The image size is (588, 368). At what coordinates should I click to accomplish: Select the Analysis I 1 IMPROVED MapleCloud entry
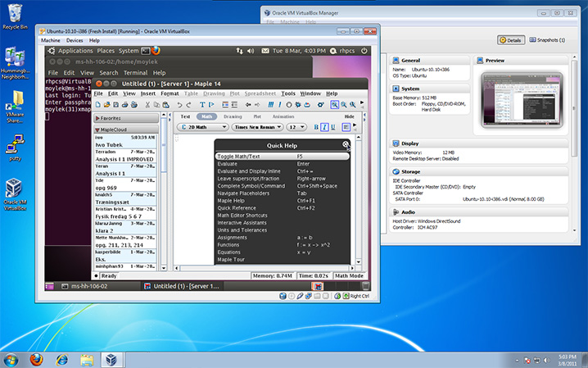click(125, 156)
